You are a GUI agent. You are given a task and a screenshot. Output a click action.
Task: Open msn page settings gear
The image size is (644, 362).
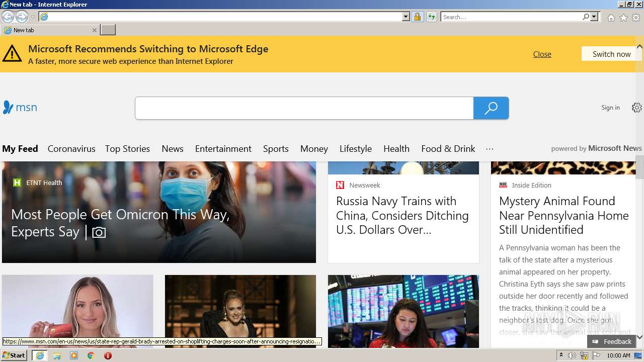[x=636, y=108]
